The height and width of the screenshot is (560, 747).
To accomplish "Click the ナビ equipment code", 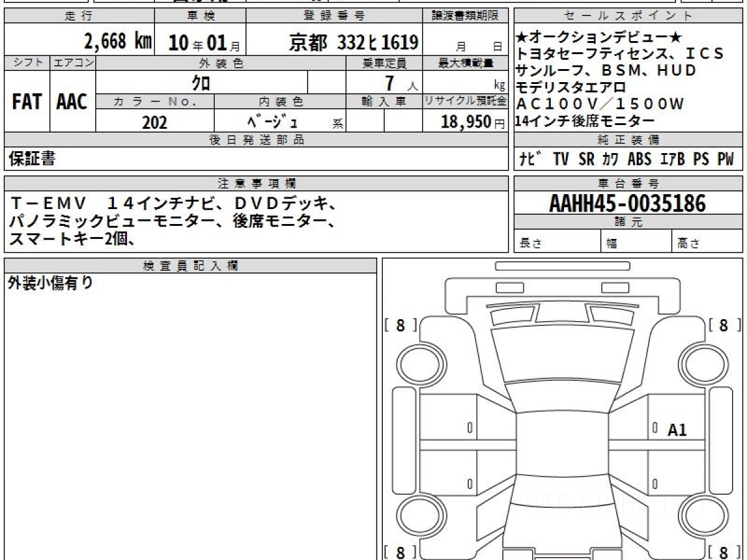I will (530, 159).
